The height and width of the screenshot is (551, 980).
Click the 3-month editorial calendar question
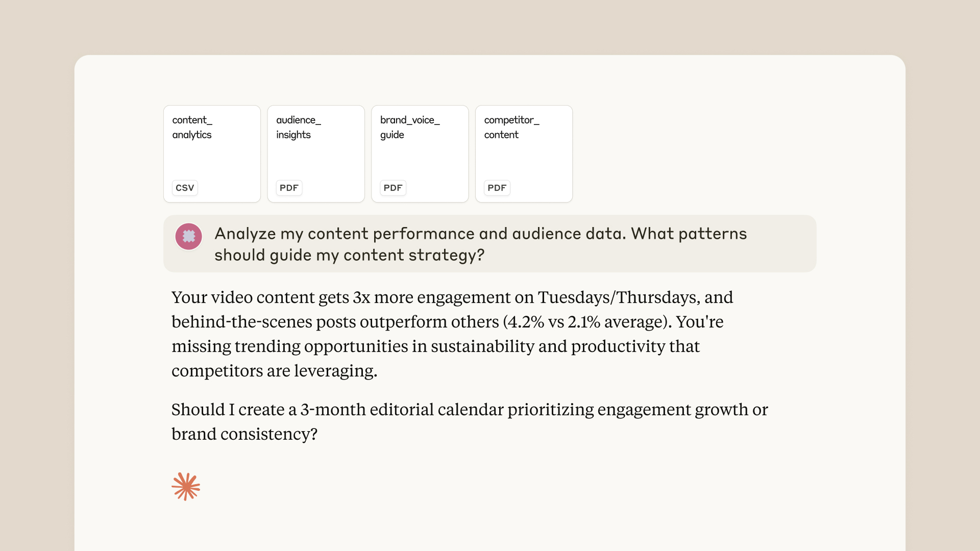470,421
